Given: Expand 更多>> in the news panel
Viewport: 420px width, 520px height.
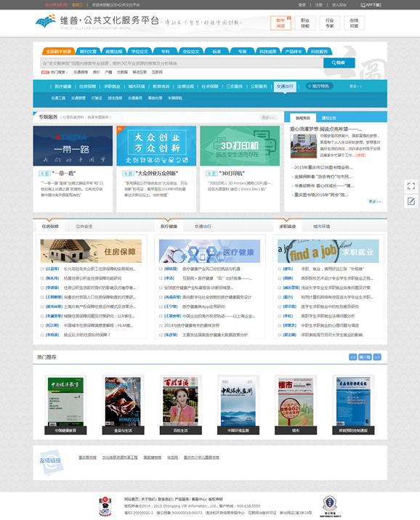Looking at the screenshot, I should 375,202.
